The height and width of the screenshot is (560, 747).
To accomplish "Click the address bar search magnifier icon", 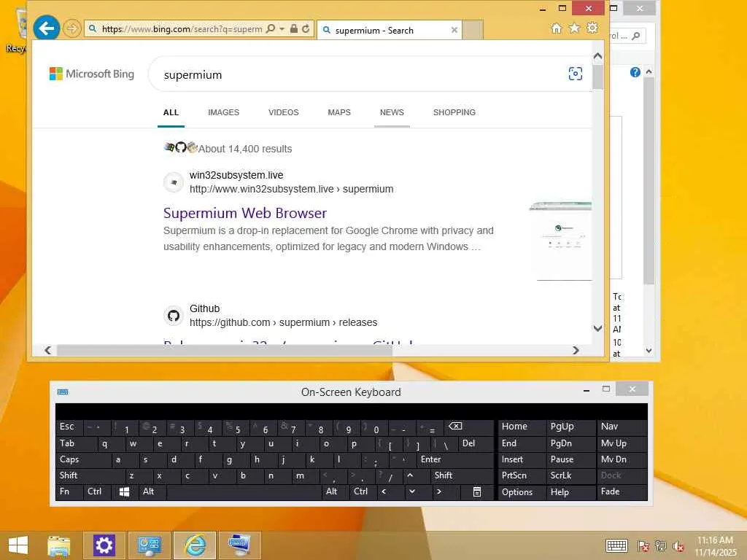I will tap(271, 28).
